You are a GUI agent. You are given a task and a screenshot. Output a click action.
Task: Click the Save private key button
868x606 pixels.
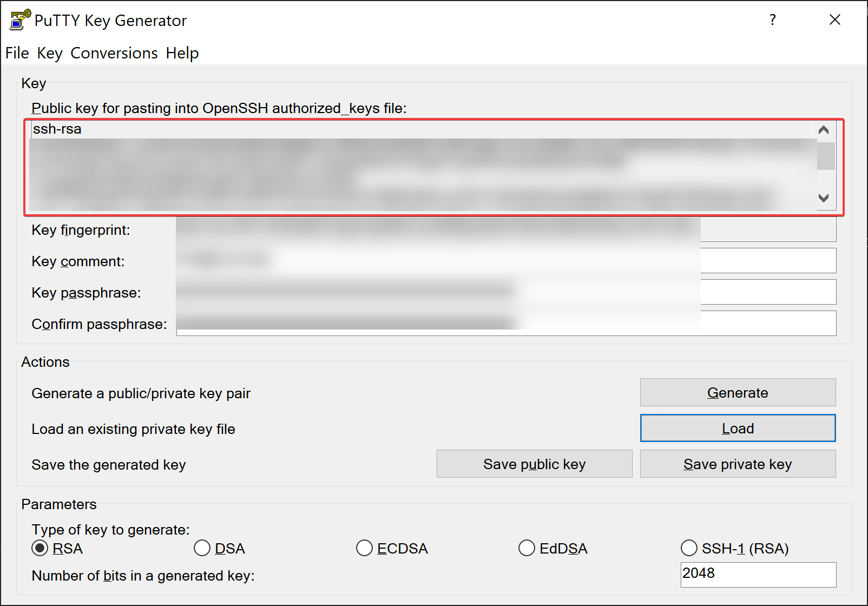738,464
